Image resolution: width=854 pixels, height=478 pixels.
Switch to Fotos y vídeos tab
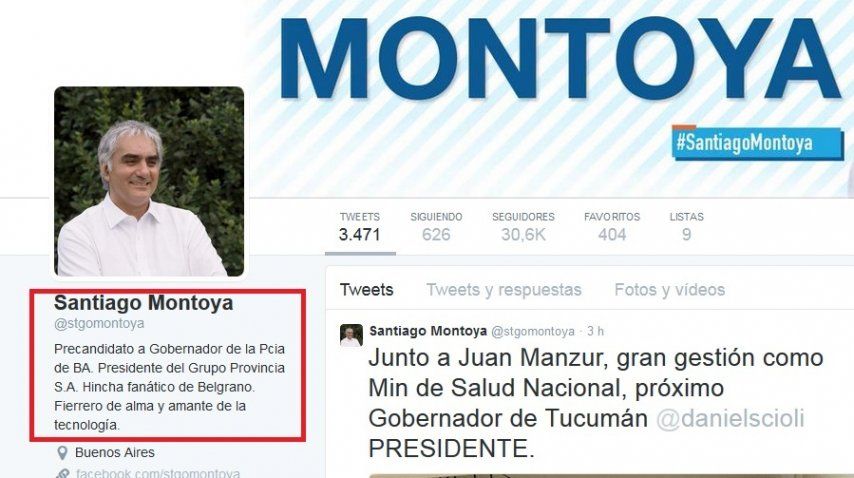(669, 290)
